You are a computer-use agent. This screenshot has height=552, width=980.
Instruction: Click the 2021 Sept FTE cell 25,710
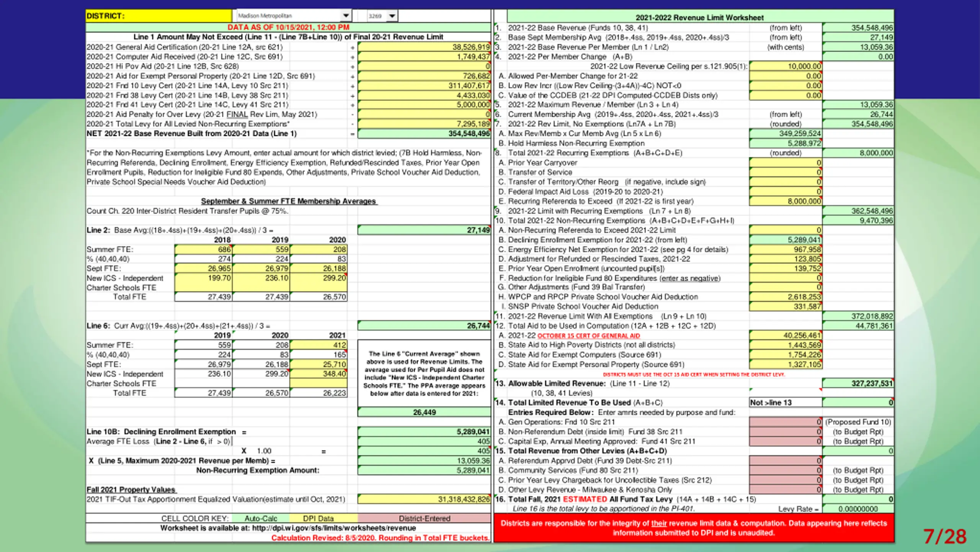click(318, 364)
